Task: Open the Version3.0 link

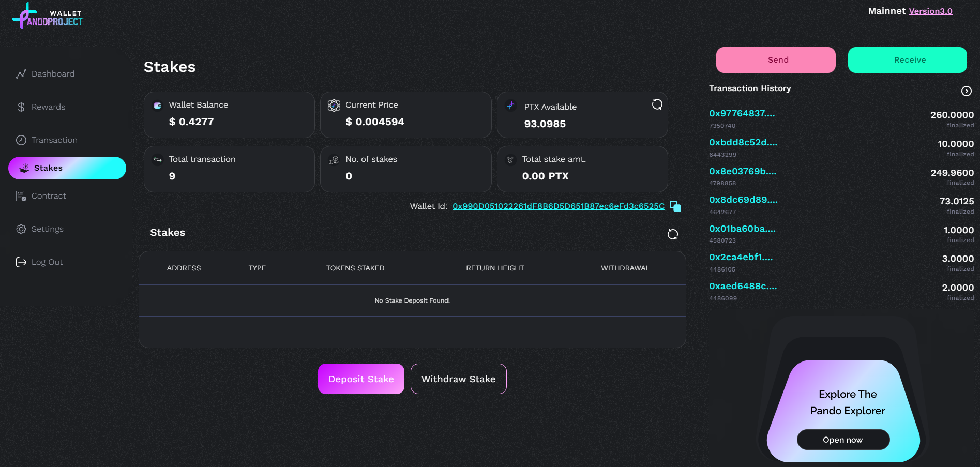Action: (x=930, y=11)
